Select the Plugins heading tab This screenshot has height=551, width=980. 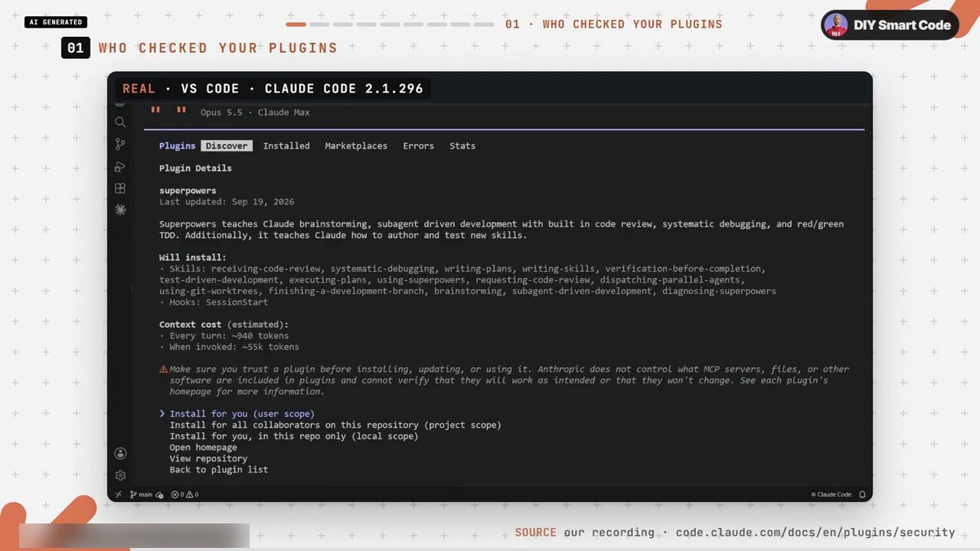[x=178, y=145]
